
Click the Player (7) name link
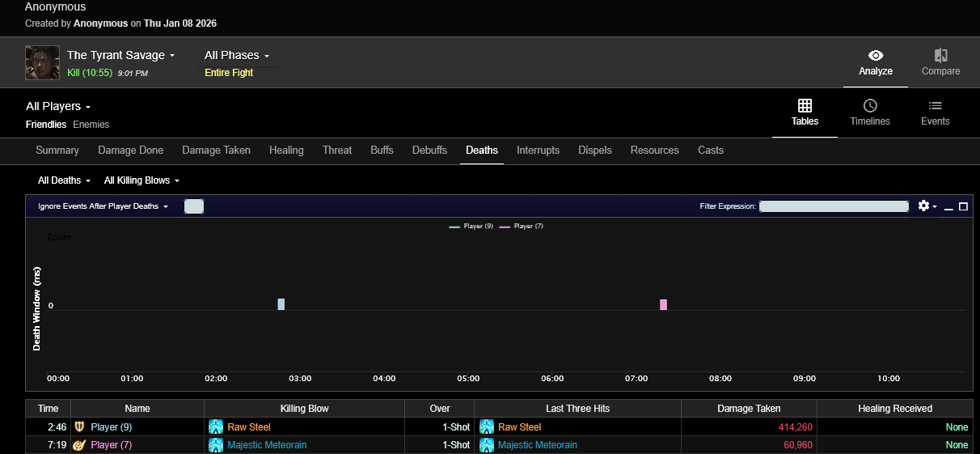tap(112, 445)
